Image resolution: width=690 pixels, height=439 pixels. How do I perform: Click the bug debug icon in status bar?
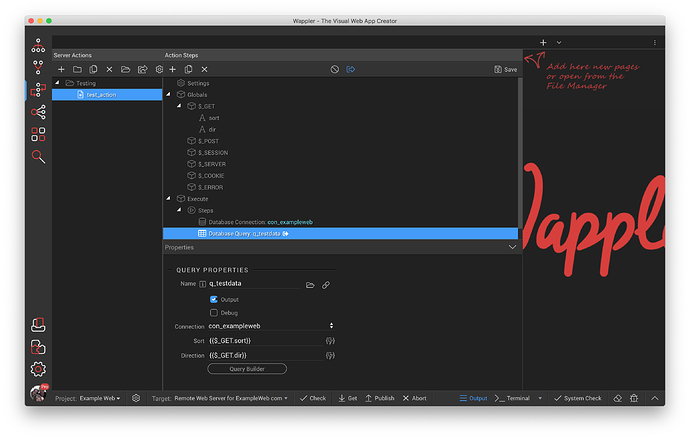(634, 398)
